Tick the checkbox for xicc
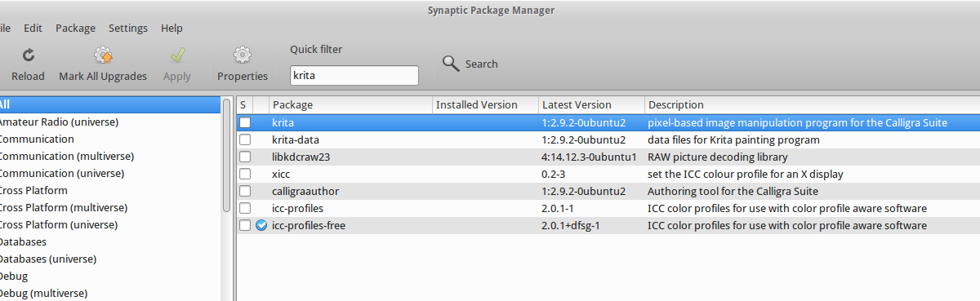This screenshot has width=980, height=301. 245,174
